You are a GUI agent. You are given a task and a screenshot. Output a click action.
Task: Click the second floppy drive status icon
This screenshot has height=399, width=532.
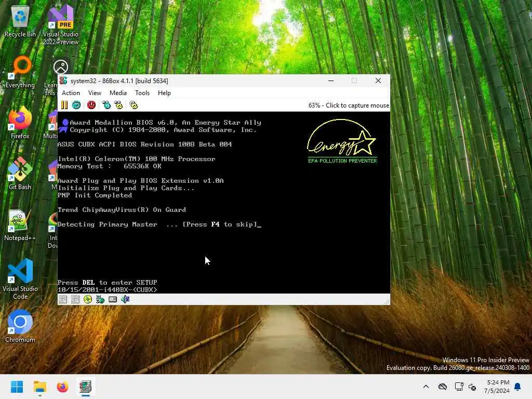coord(75,299)
